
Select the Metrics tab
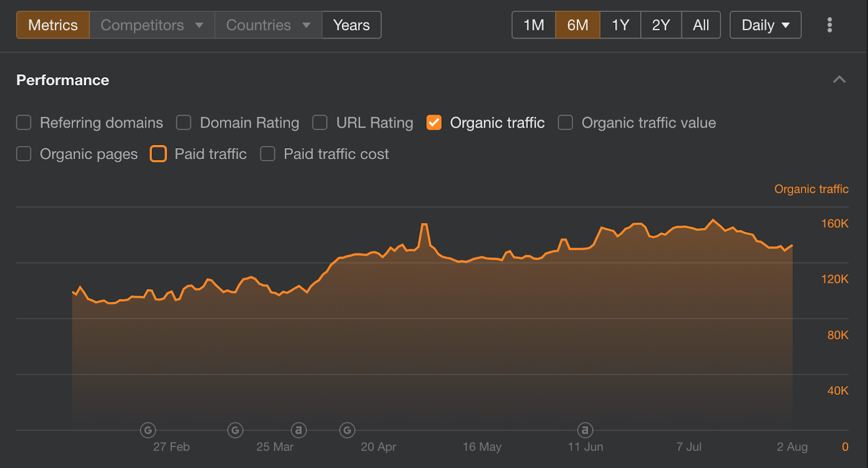coord(53,25)
